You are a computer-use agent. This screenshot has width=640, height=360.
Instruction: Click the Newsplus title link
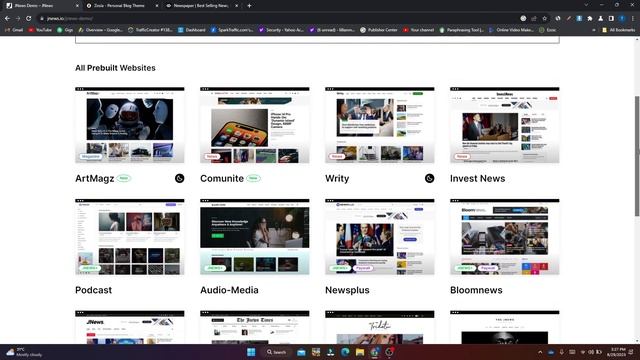click(347, 290)
